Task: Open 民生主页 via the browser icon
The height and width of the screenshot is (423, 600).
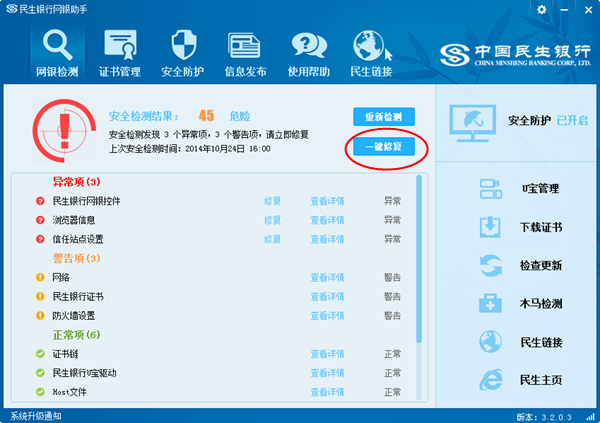Action: [491, 380]
